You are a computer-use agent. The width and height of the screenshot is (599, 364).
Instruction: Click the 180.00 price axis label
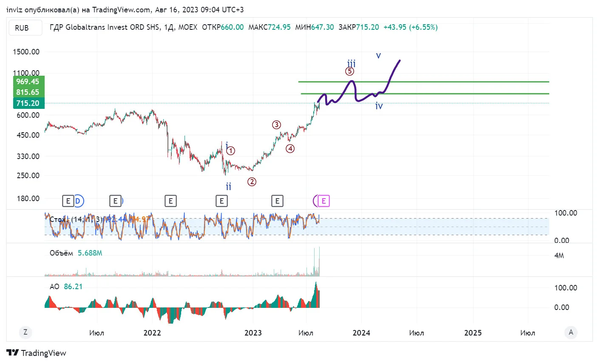pyautogui.click(x=28, y=199)
